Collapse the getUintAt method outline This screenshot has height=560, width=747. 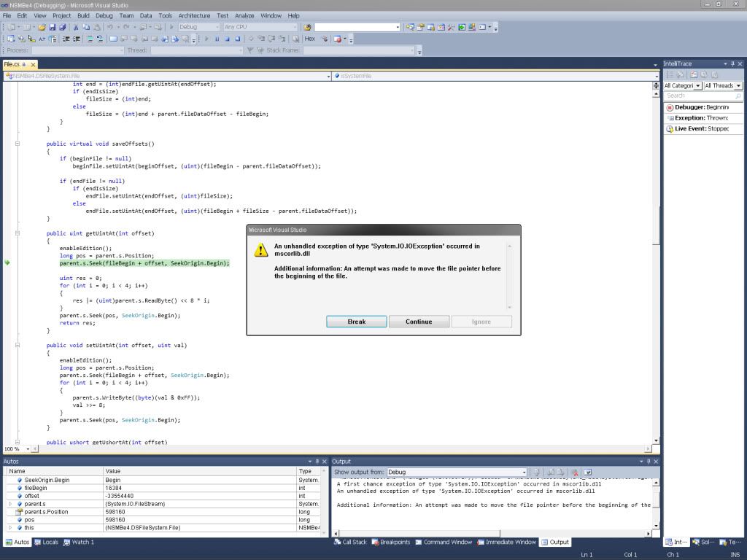tap(17, 233)
